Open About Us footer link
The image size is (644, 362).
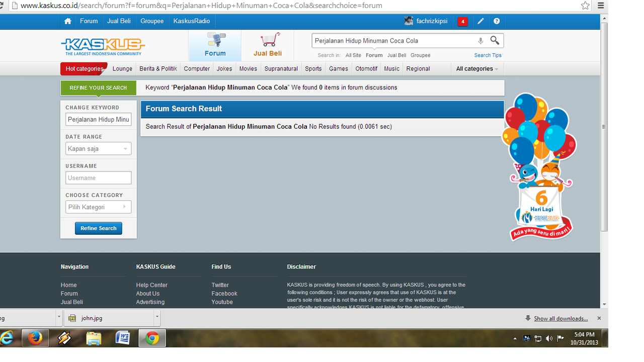tap(147, 294)
